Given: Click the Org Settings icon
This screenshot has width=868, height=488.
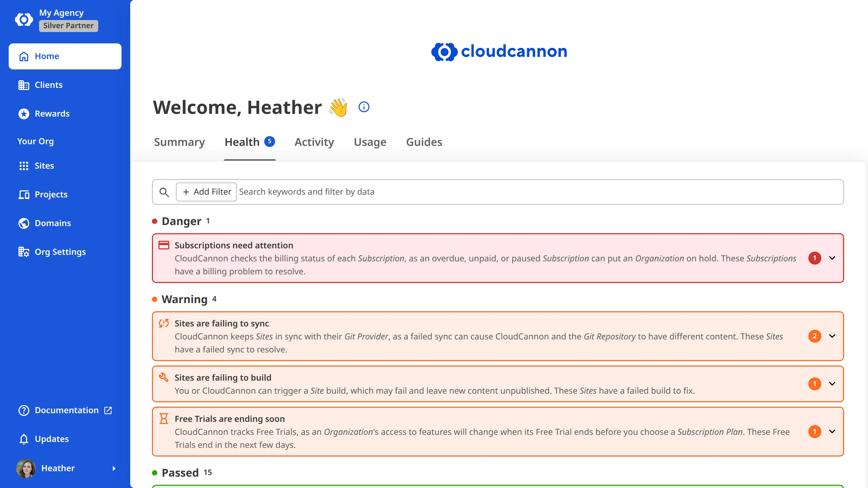Looking at the screenshot, I should (24, 252).
